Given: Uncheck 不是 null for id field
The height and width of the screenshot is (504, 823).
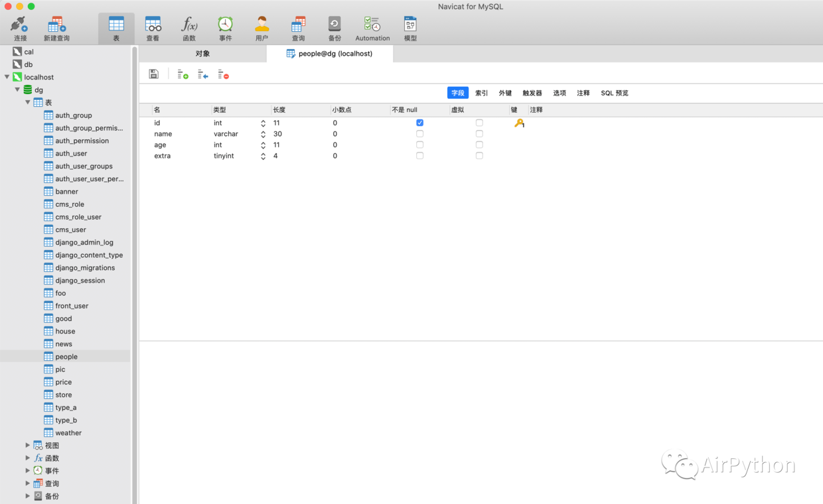Looking at the screenshot, I should 419,123.
